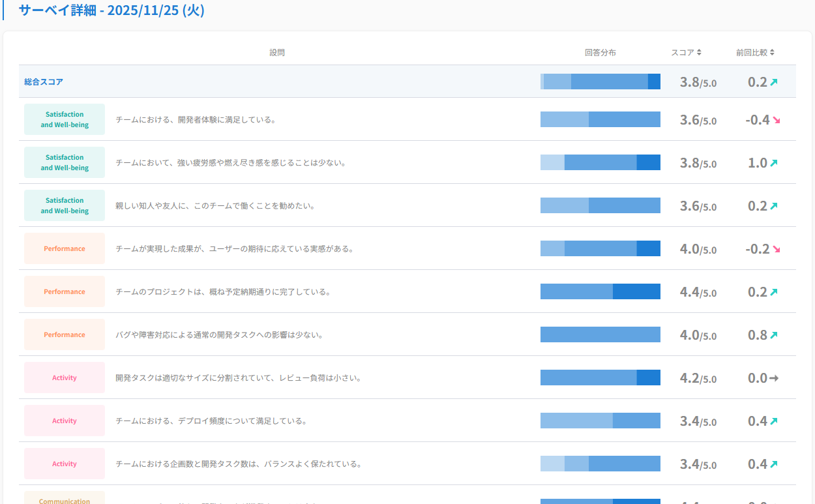Click the overall score 3.8/5.0 in 総合スコア row
Screen dimensions: 815x504
(698, 82)
